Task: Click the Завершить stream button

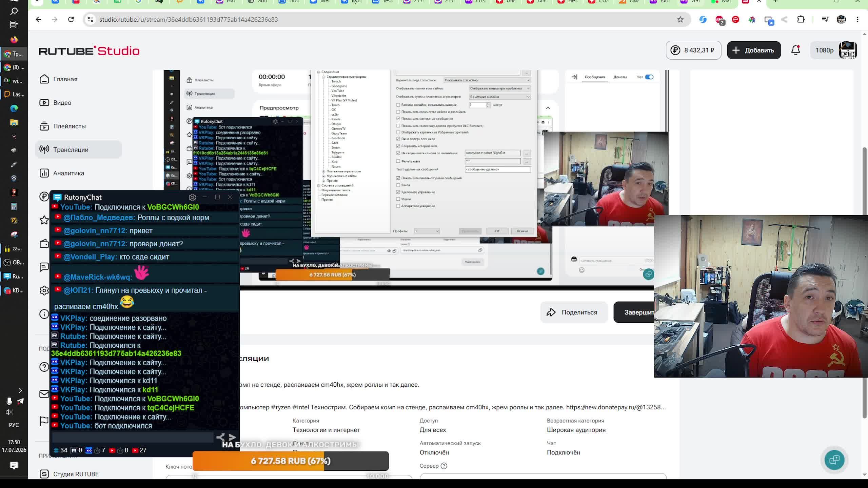Action: click(x=634, y=312)
